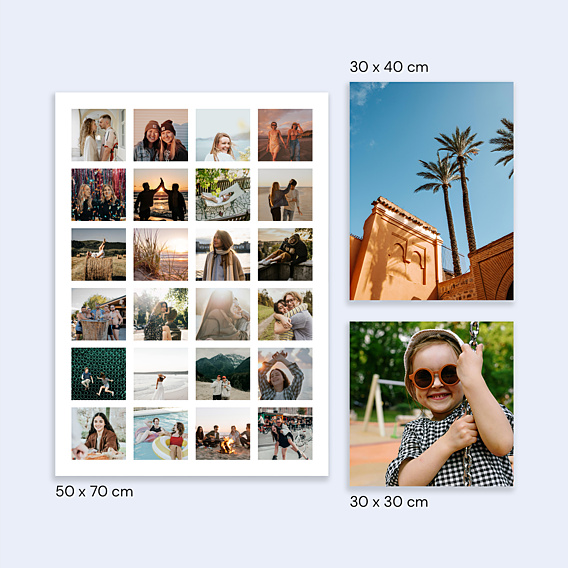The width and height of the screenshot is (568, 568).
Task: Choose the sunset high-five silhouette photo
Action: (x=160, y=195)
